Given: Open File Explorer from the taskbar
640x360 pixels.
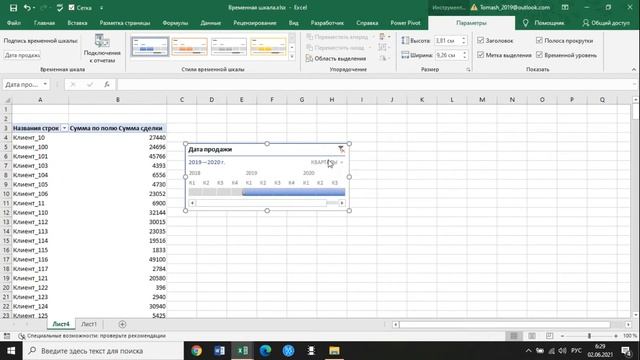Looking at the screenshot, I should click(334, 351).
